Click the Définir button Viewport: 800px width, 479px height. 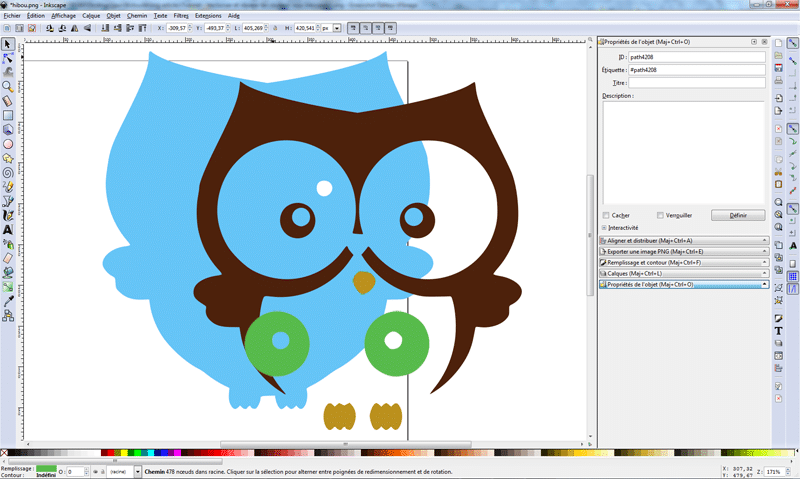738,215
